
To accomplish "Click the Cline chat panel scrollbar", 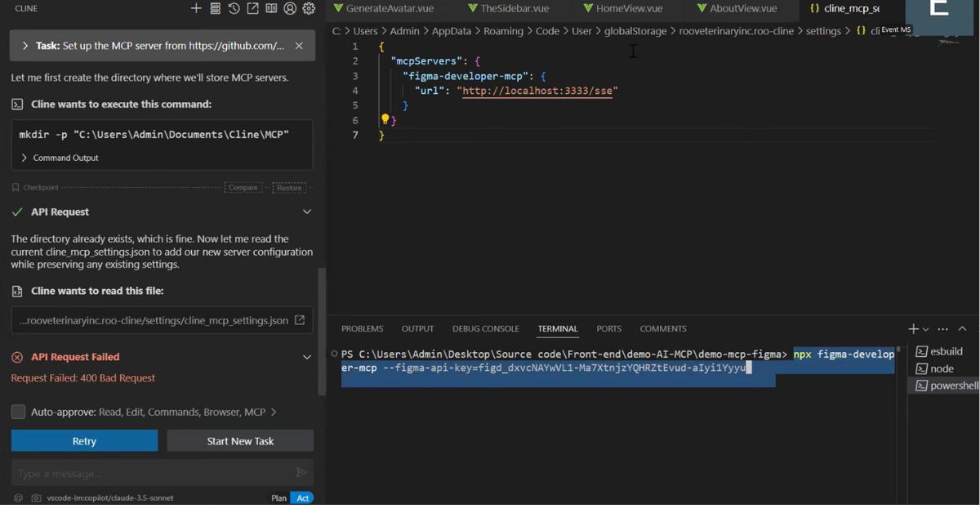I will pyautogui.click(x=321, y=331).
